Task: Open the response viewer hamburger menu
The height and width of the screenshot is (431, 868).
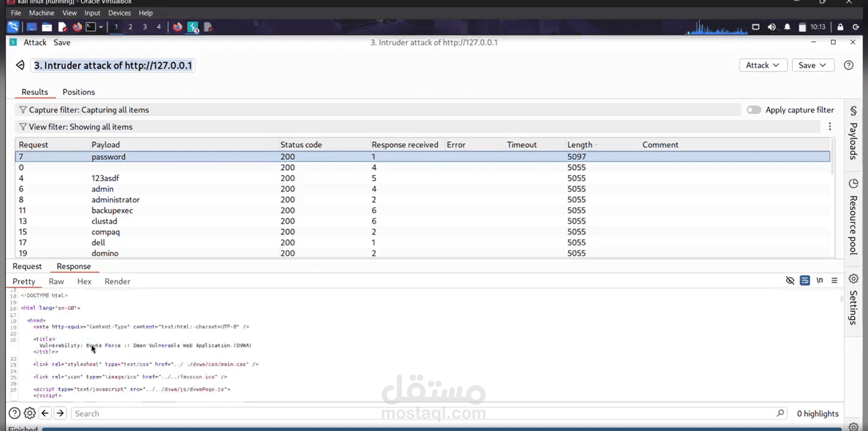Action: (x=835, y=280)
